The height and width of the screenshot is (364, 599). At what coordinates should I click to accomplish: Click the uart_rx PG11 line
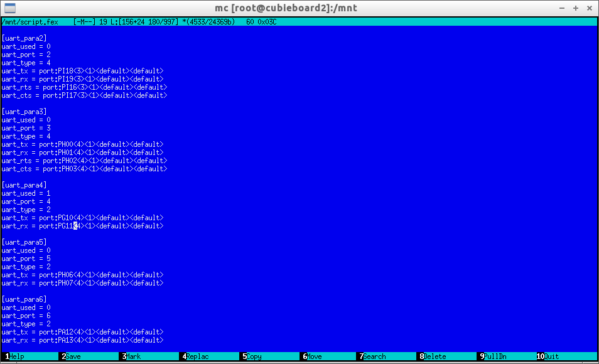click(82, 226)
